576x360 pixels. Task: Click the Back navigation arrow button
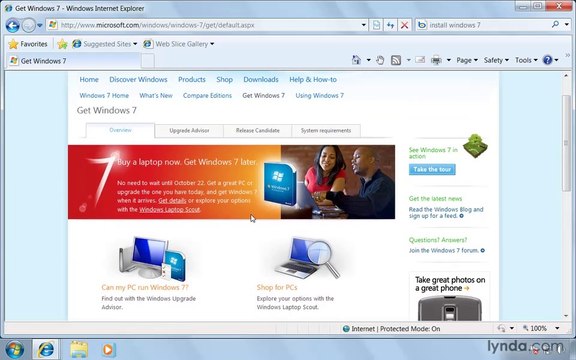(12, 25)
